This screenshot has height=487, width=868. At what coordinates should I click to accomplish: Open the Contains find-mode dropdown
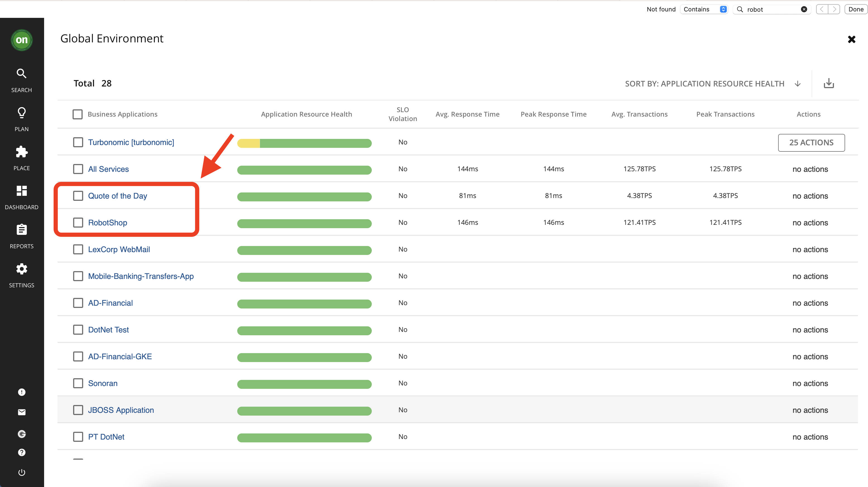coord(704,9)
